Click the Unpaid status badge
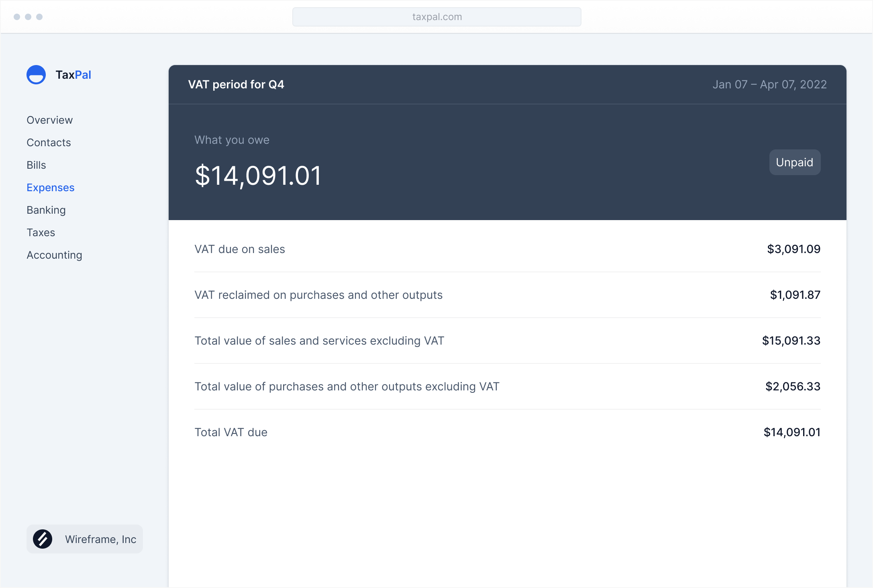 point(794,162)
